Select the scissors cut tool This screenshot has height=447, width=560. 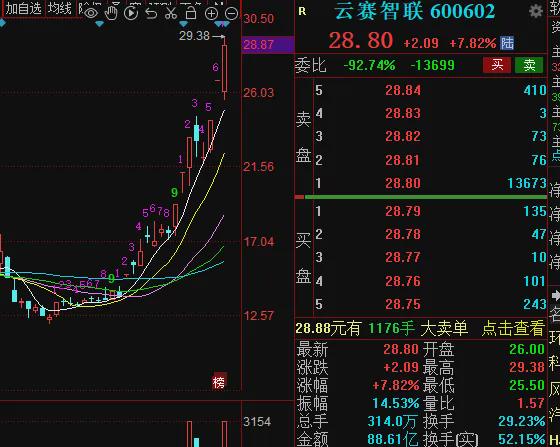pyautogui.click(x=171, y=13)
